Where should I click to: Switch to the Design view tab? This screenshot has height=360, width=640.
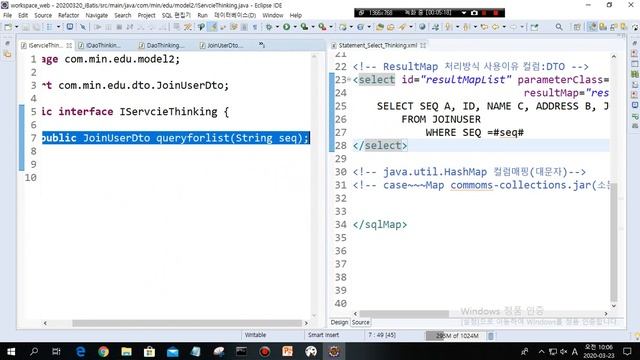click(x=339, y=322)
